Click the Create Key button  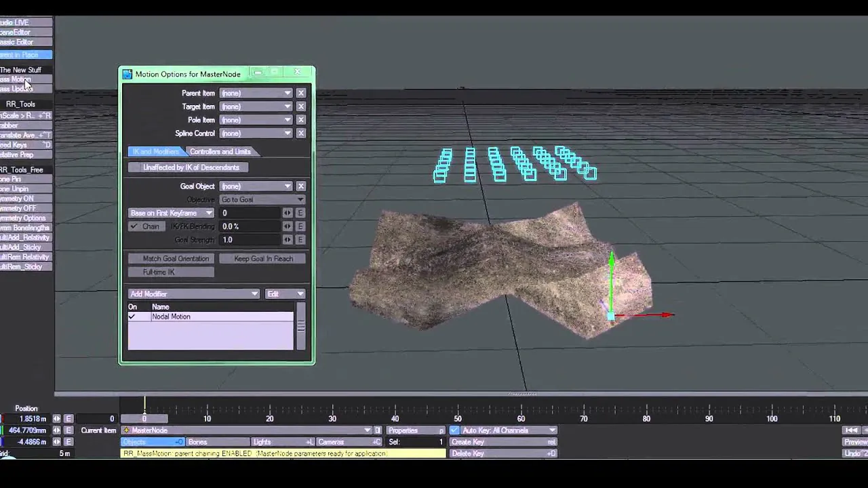tap(503, 442)
